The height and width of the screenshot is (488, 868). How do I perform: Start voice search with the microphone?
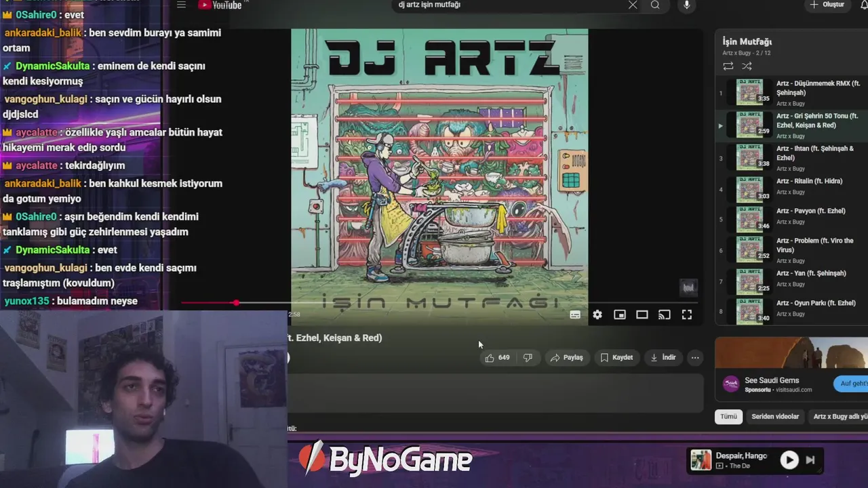[686, 5]
